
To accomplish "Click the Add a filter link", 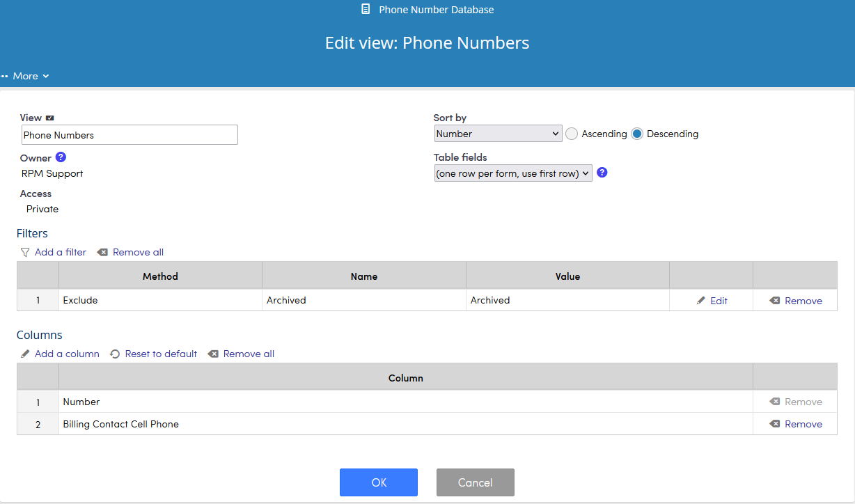I will point(61,252).
